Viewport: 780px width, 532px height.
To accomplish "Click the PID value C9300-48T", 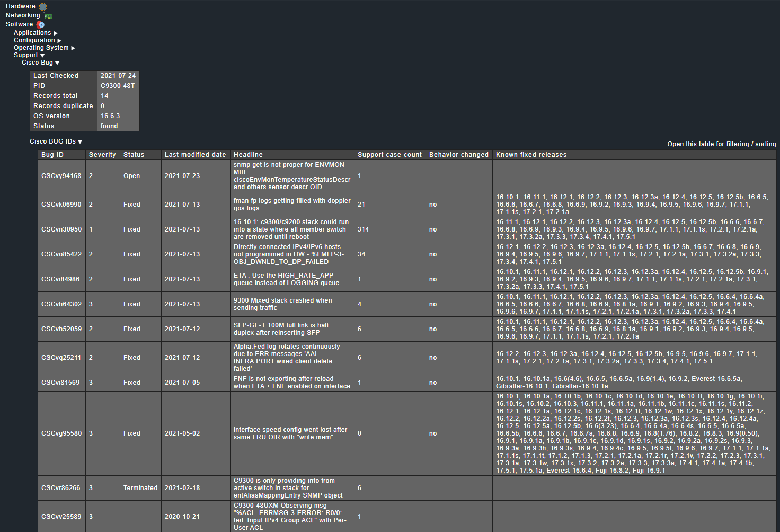I will tap(118, 86).
